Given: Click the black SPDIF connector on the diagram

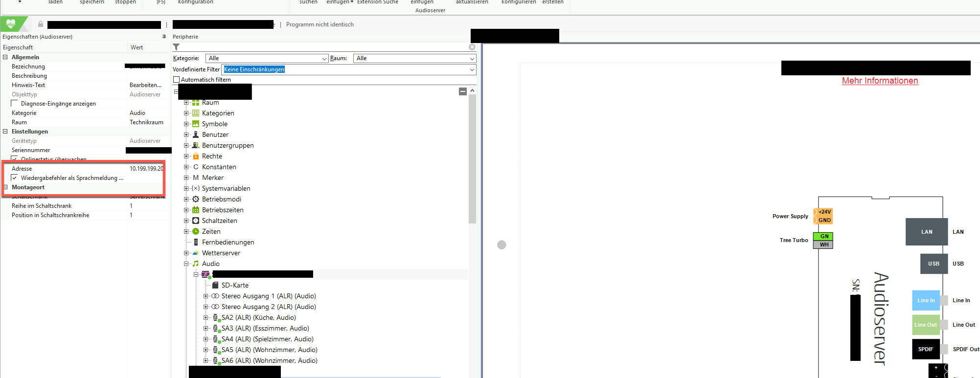Looking at the screenshot, I should [x=926, y=349].
